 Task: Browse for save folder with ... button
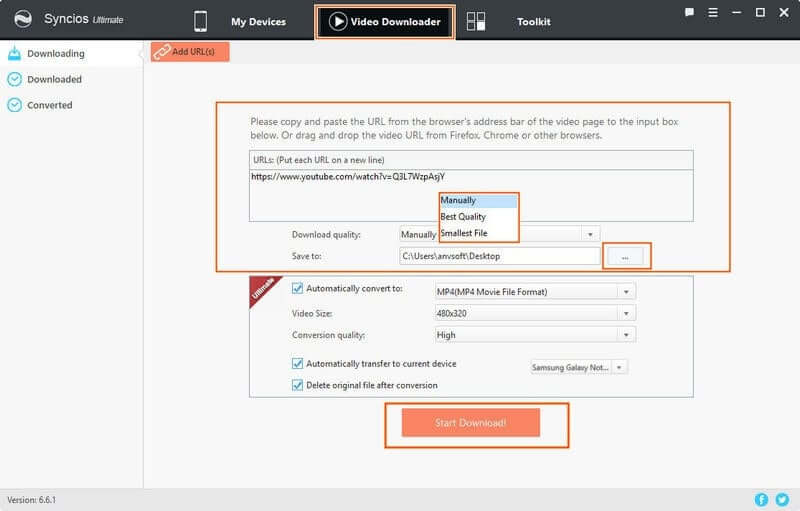coord(626,257)
